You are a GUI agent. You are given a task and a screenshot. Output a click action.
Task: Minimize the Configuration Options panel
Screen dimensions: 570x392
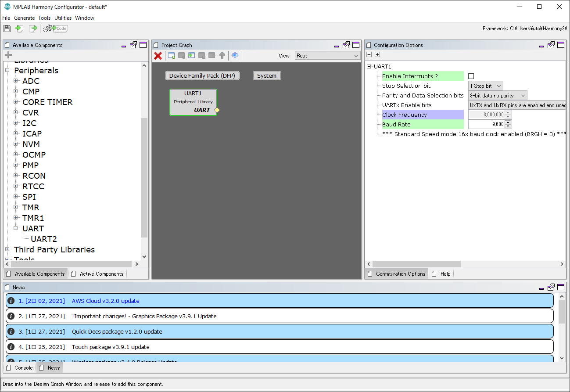point(541,46)
